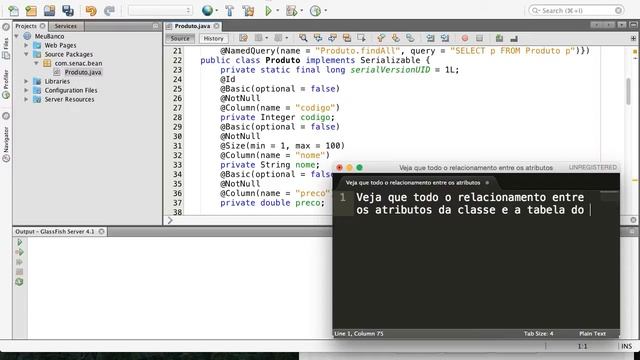Open the Files side tab

pyautogui.click(x=6, y=48)
